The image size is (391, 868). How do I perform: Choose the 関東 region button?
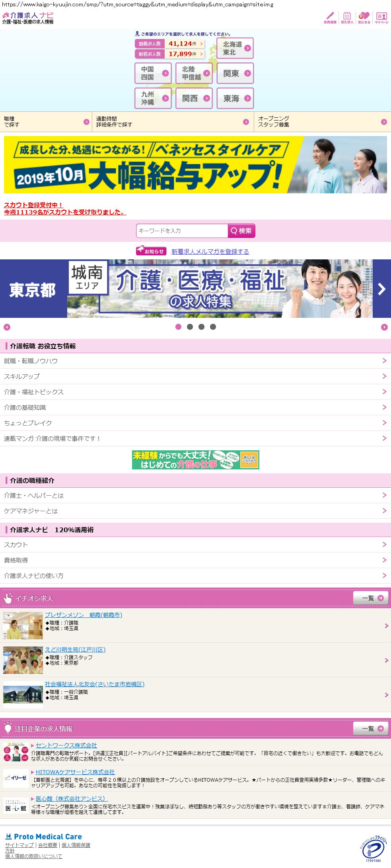235,73
